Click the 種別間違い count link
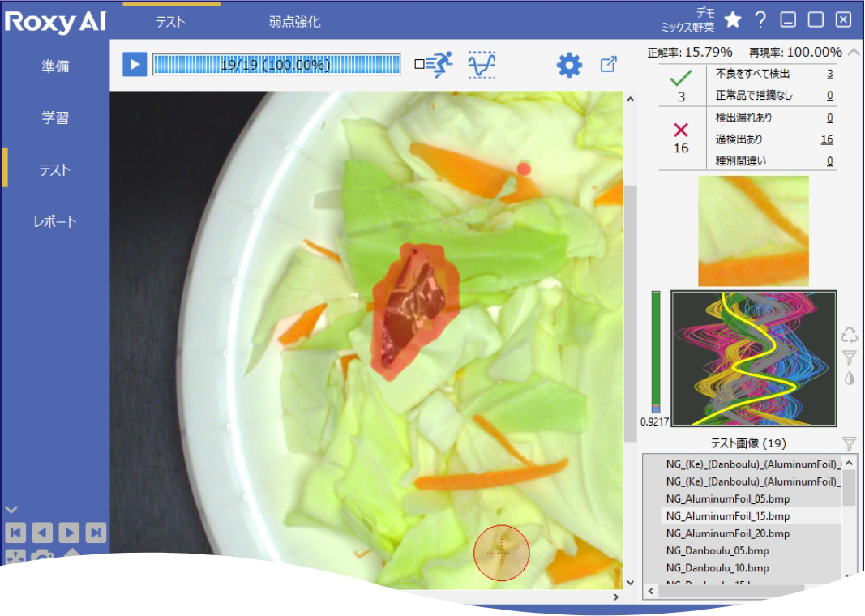Viewport: 865px width, 616px height. pyautogui.click(x=829, y=161)
